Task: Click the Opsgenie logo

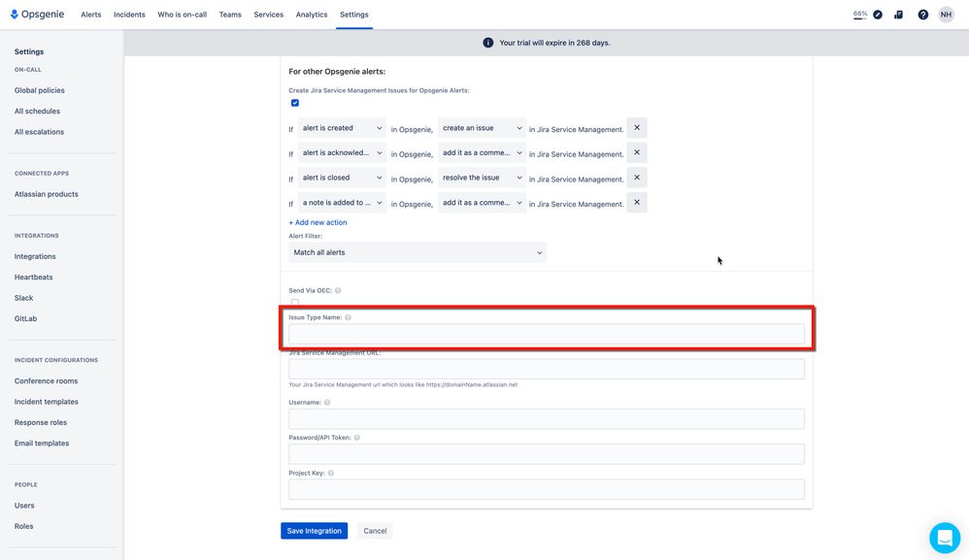Action: (x=37, y=15)
